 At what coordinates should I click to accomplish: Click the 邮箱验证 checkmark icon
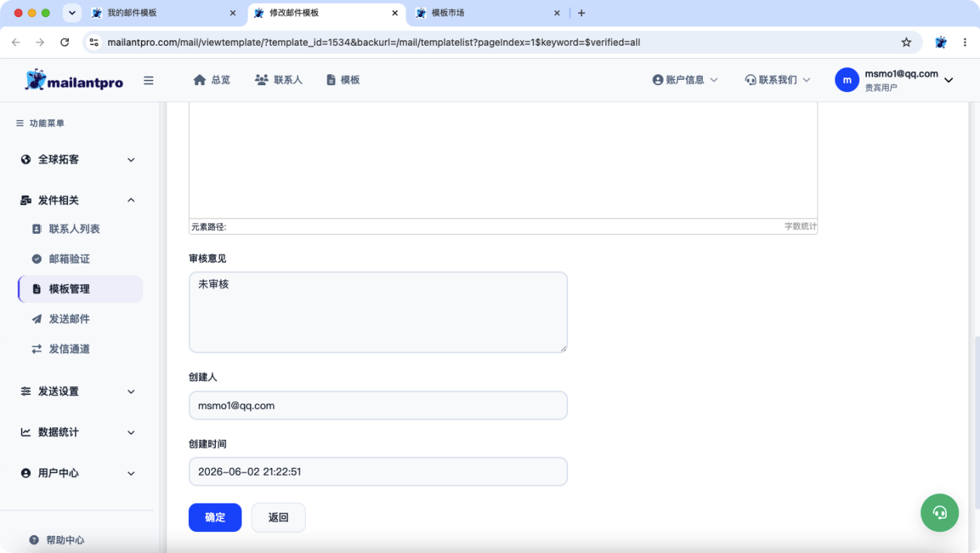pyautogui.click(x=36, y=259)
